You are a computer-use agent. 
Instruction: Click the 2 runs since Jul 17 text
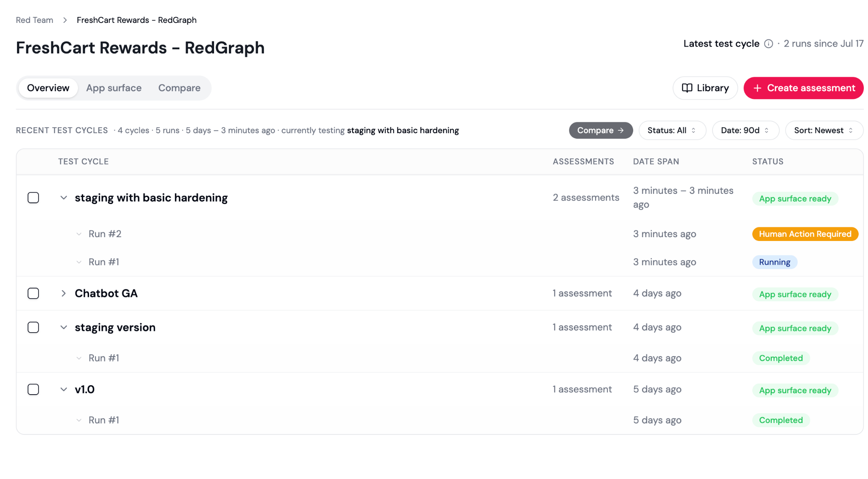[x=823, y=44]
